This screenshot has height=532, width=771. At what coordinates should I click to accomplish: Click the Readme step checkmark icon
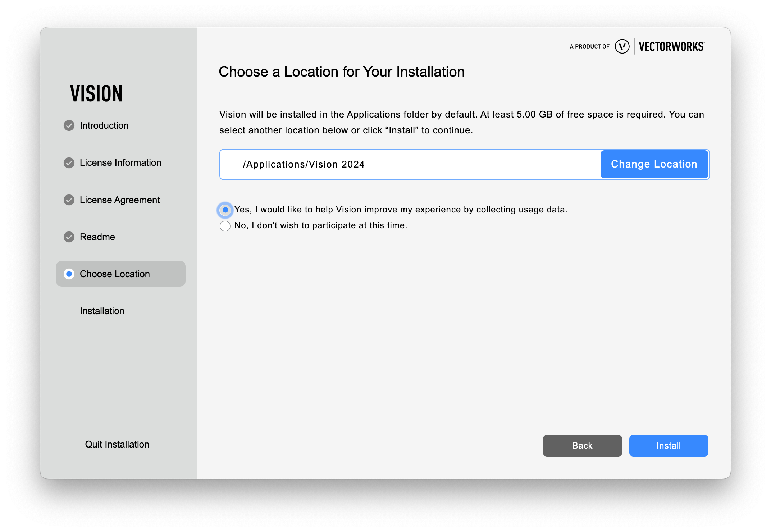coord(69,237)
